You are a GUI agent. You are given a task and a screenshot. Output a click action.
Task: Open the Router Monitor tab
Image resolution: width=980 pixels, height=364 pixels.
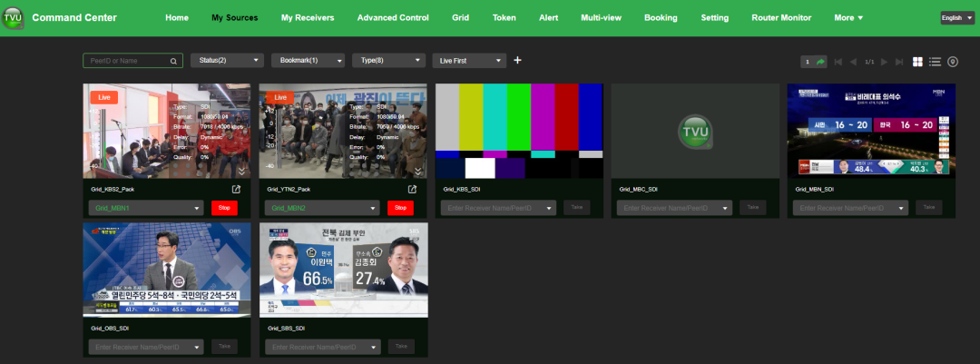781,18
